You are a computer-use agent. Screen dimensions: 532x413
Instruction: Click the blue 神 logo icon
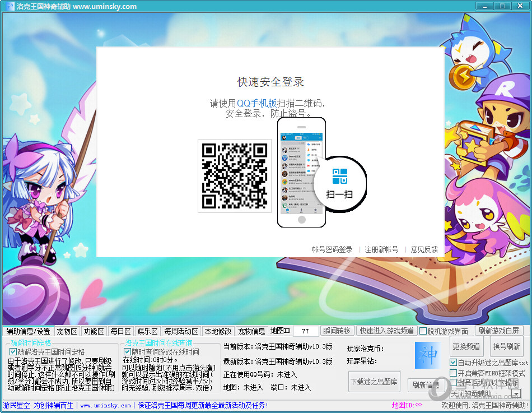[x=428, y=355]
